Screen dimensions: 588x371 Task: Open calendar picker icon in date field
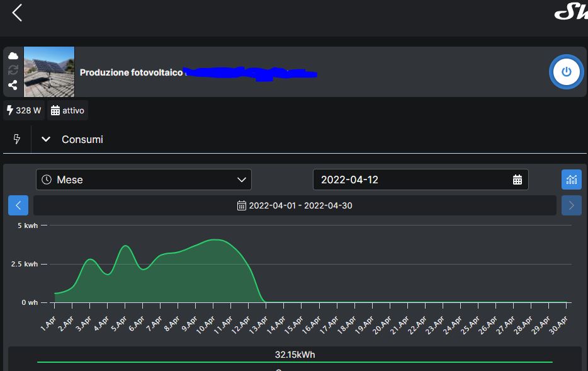point(517,180)
